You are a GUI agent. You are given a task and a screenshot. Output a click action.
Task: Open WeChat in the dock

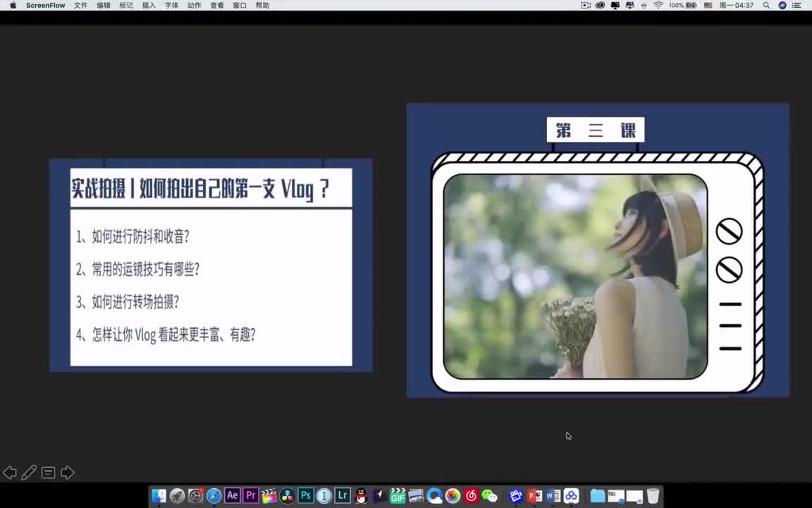(489, 496)
